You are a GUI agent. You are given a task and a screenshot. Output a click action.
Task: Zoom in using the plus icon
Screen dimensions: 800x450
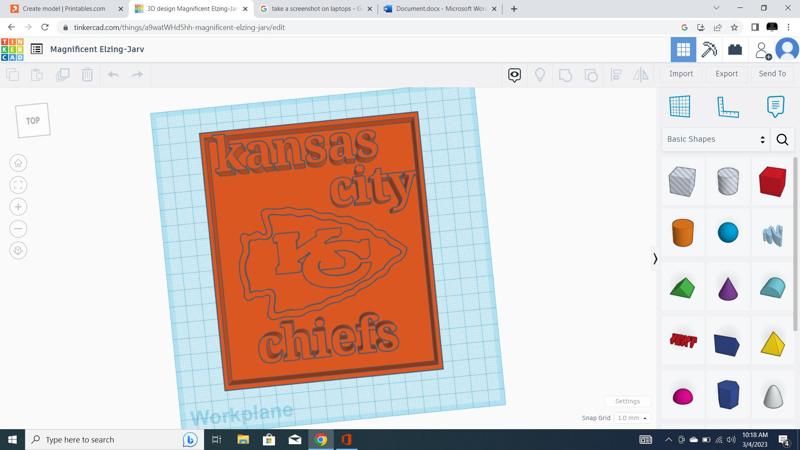pos(18,207)
